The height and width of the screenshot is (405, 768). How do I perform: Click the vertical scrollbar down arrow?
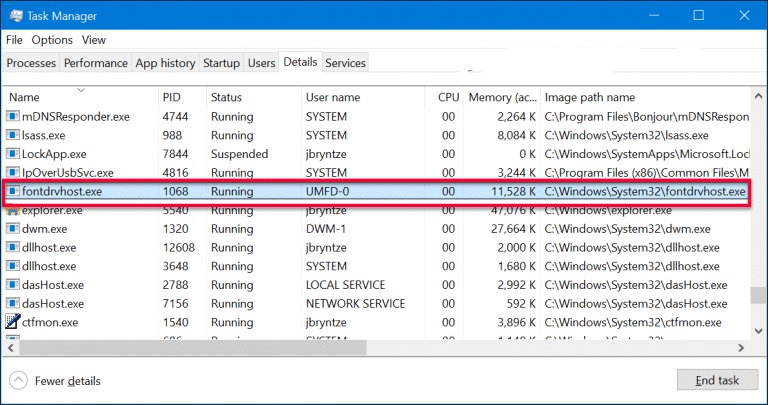[758, 331]
